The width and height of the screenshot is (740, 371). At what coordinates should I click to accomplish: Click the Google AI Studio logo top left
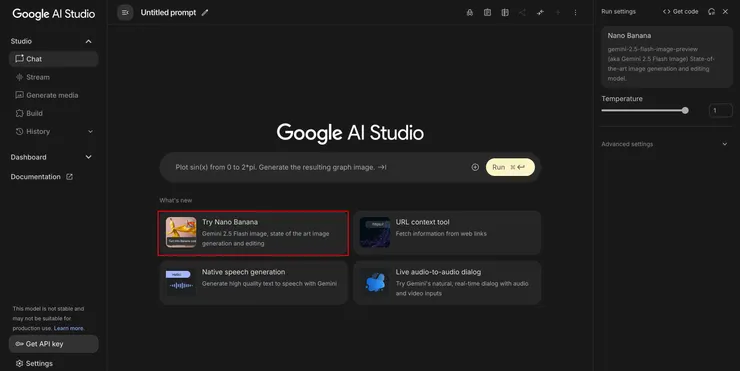tap(53, 14)
